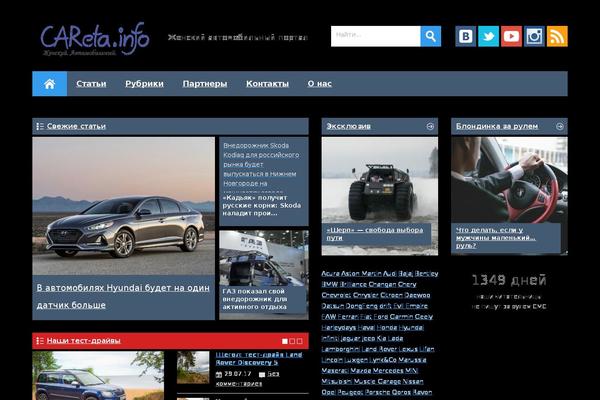
Task: Open «Шерп» — свобода выбора пути link
Action: [375, 234]
